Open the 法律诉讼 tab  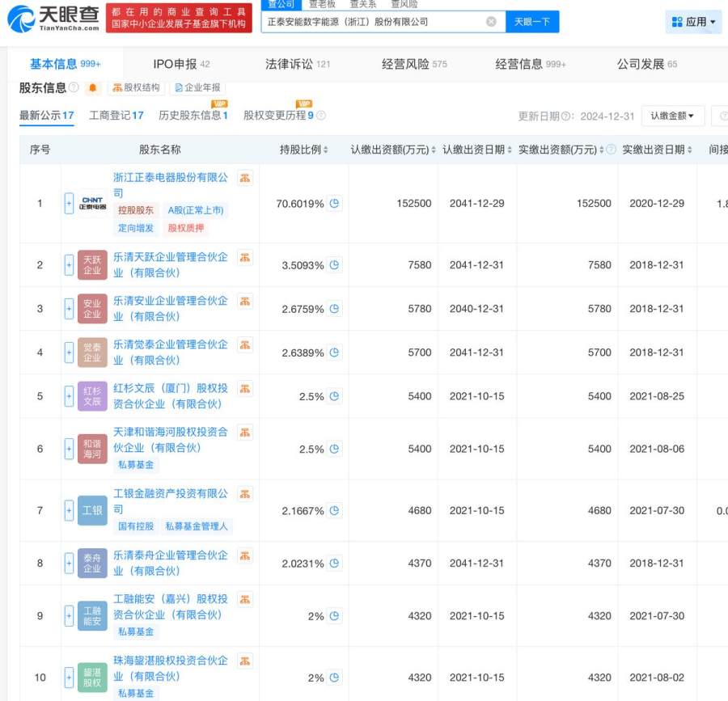click(x=298, y=64)
